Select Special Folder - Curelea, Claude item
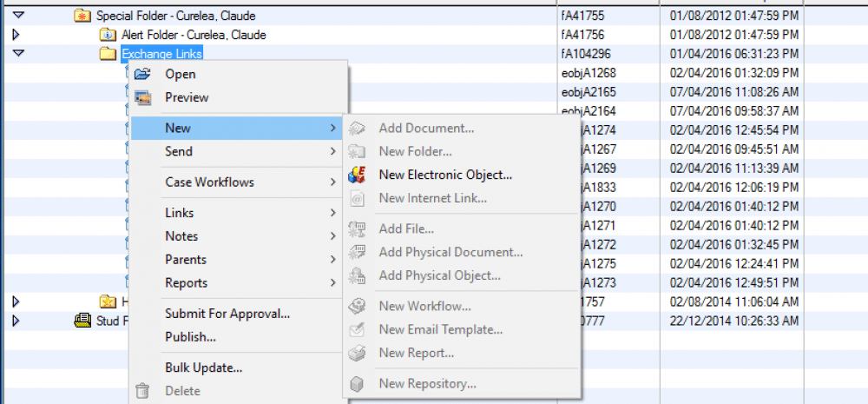This screenshot has width=868, height=404. click(175, 16)
